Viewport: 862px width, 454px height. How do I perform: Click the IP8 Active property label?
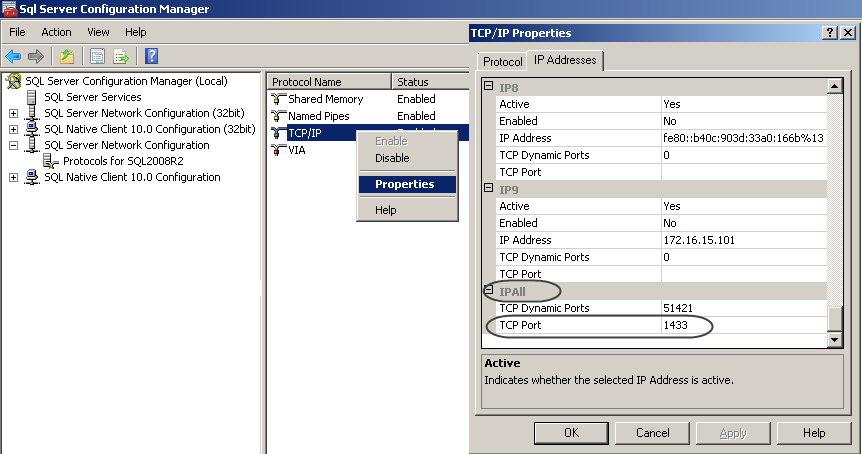tap(514, 104)
